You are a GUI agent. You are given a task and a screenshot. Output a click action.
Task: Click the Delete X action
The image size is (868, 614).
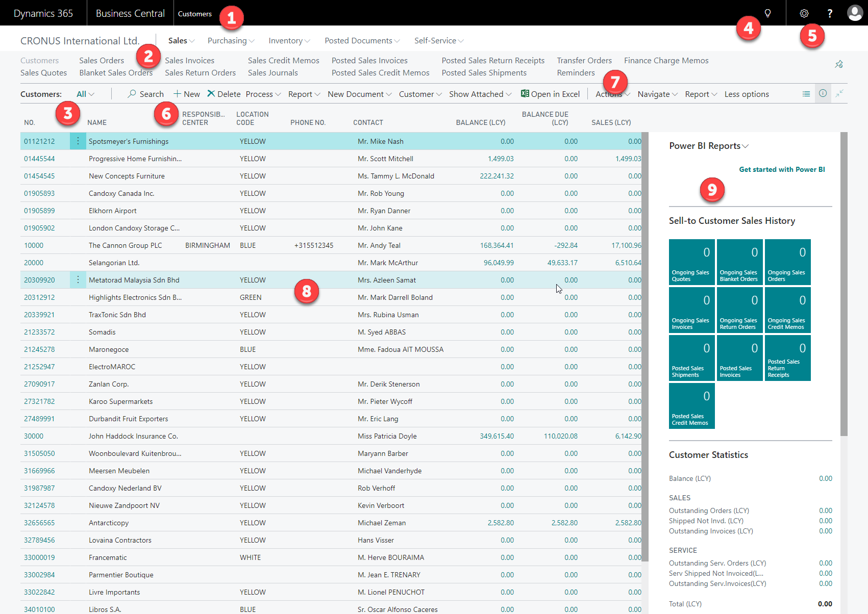click(224, 94)
